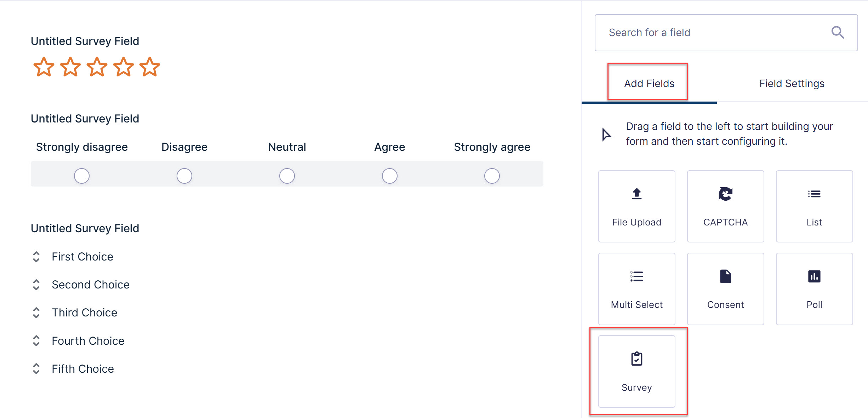Switch to the Field Settings tab
The image size is (868, 418).
coord(792,83)
